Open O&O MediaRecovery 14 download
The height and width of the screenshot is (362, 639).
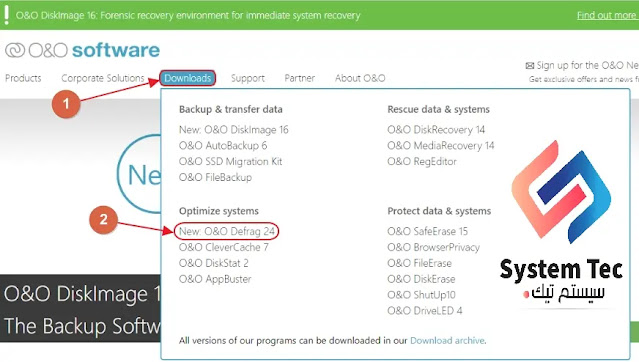coord(441,146)
